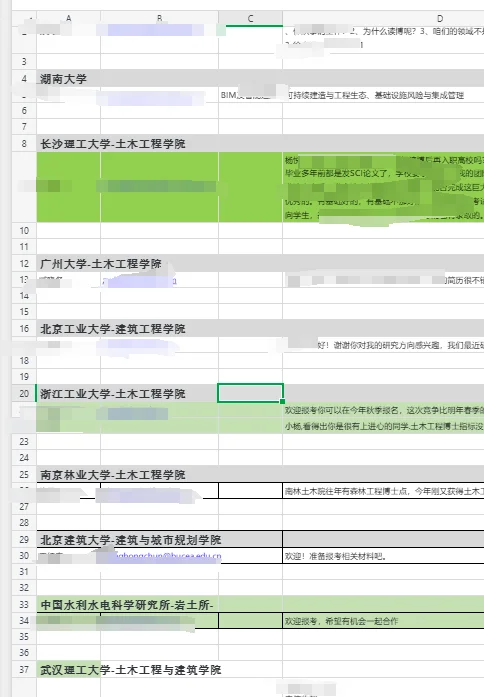Screen dimensions: 484x697
Task: Select row 31 header
Action: (24, 572)
